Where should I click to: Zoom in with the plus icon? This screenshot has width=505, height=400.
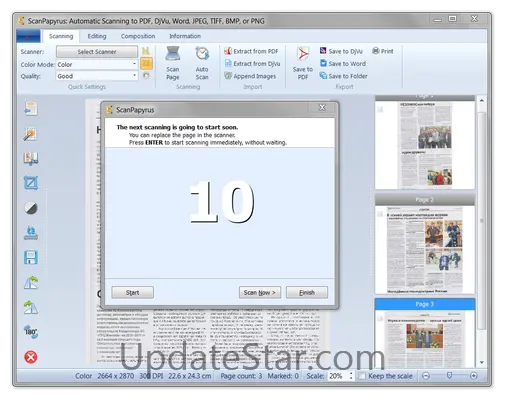pyautogui.click(x=474, y=376)
